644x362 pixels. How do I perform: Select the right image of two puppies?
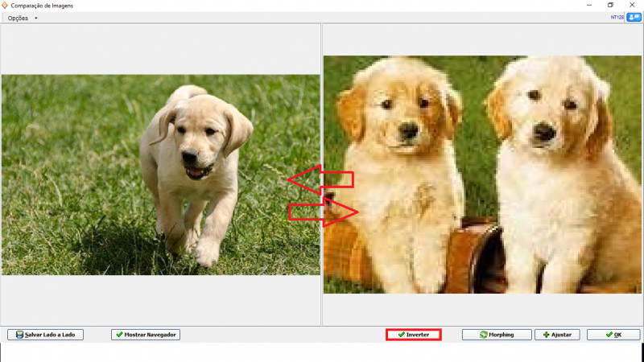coord(483,174)
